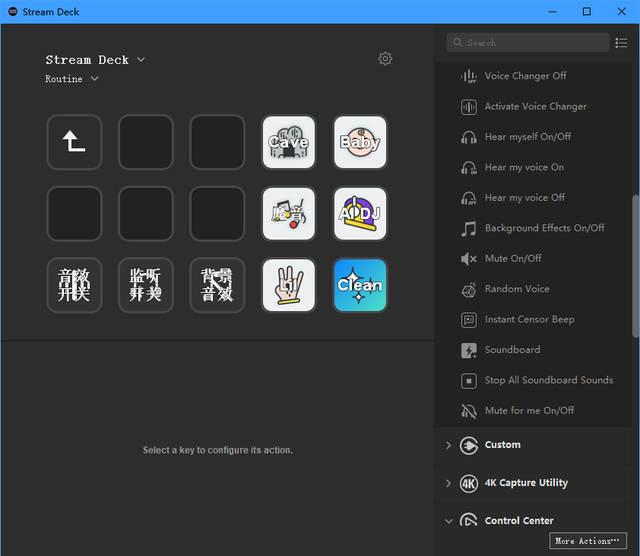Image resolution: width=640 pixels, height=556 pixels.
Task: Select the 魔音 voice key
Action: (x=289, y=214)
